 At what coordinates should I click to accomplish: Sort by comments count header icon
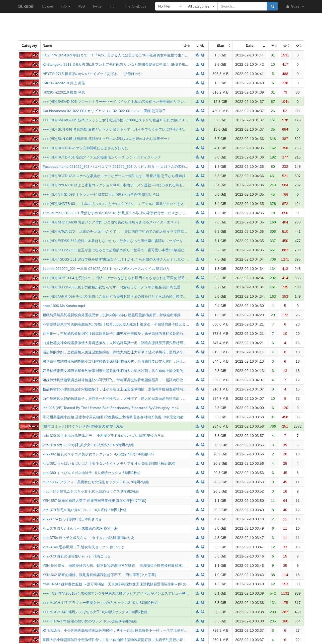pos(186,46)
